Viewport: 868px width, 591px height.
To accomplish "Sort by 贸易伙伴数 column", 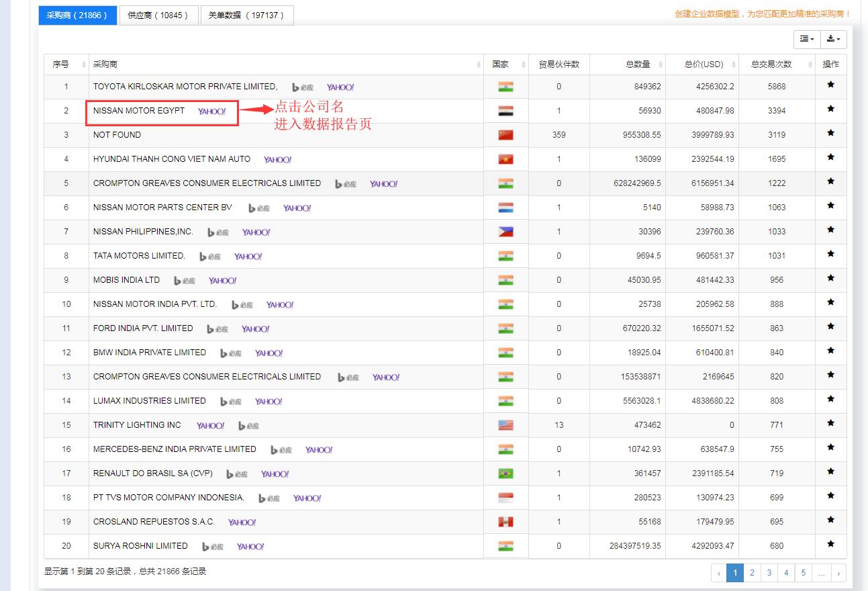I will pyautogui.click(x=559, y=64).
